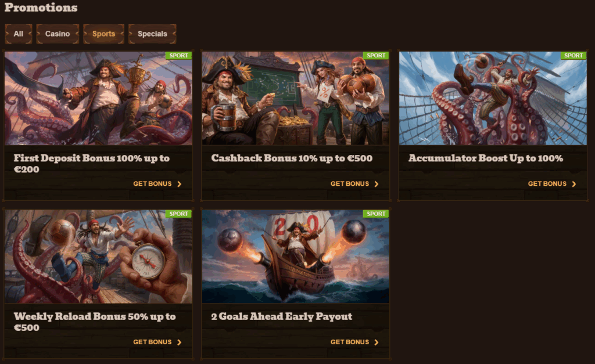Select the Sports filter tab
Screen dimensions: 595x364
pyautogui.click(x=103, y=34)
